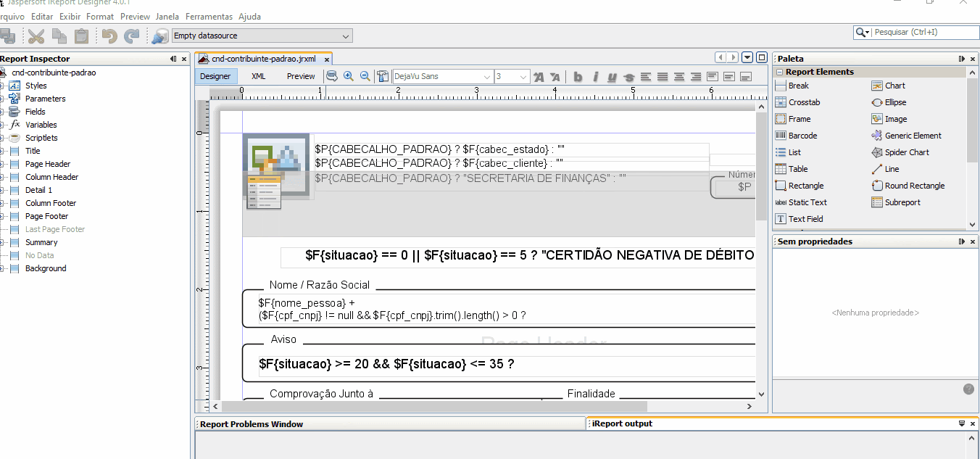Open the Empty datasource dropdown
The image size is (980, 459).
pos(262,36)
